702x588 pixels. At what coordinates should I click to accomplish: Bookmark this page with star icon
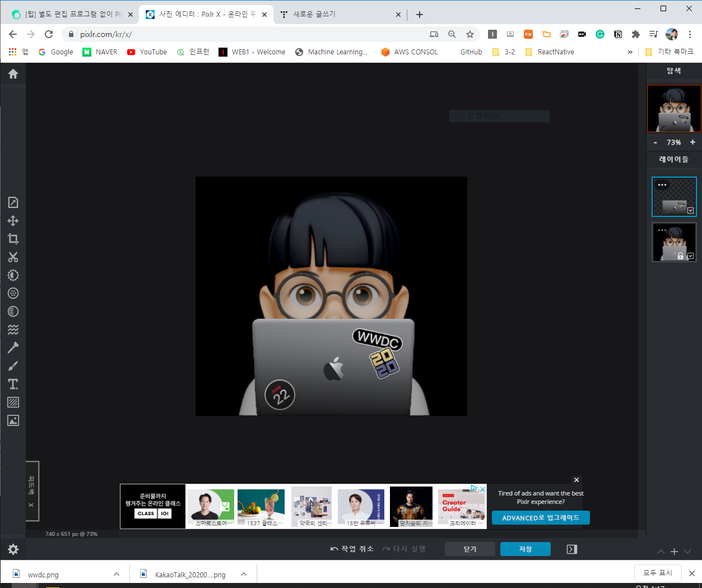point(469,34)
